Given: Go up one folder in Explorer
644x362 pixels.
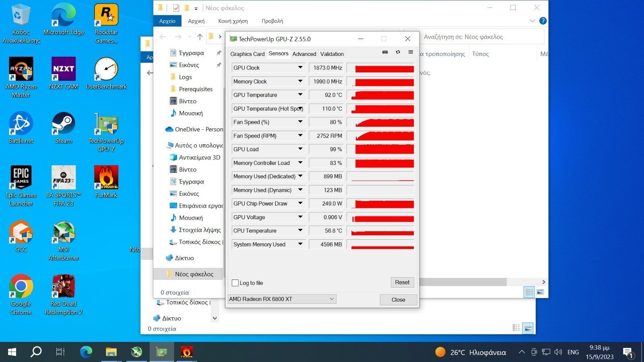Looking at the screenshot, I should (200, 37).
